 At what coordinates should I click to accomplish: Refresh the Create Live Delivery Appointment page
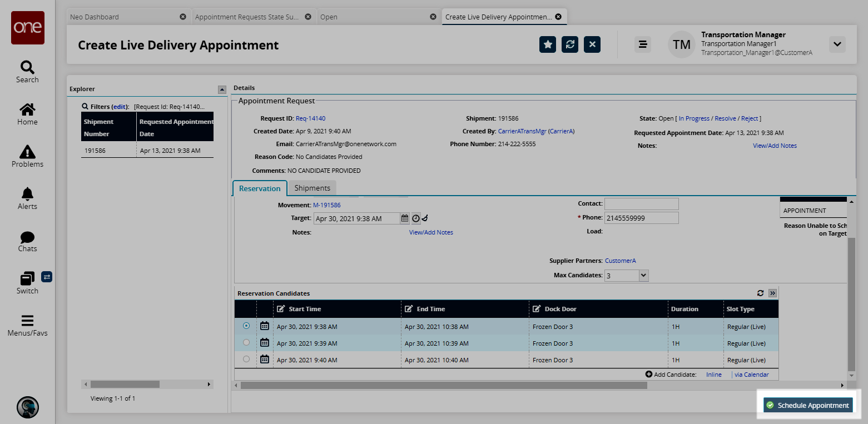[x=570, y=44]
